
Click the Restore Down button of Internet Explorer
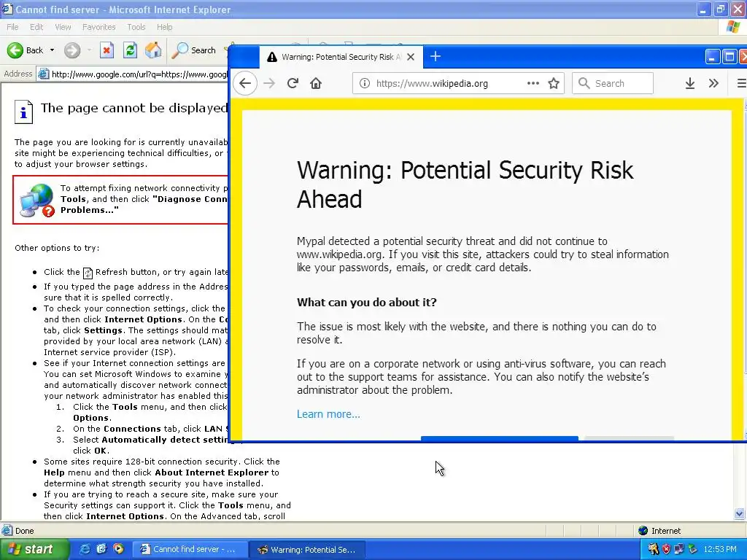click(720, 9)
